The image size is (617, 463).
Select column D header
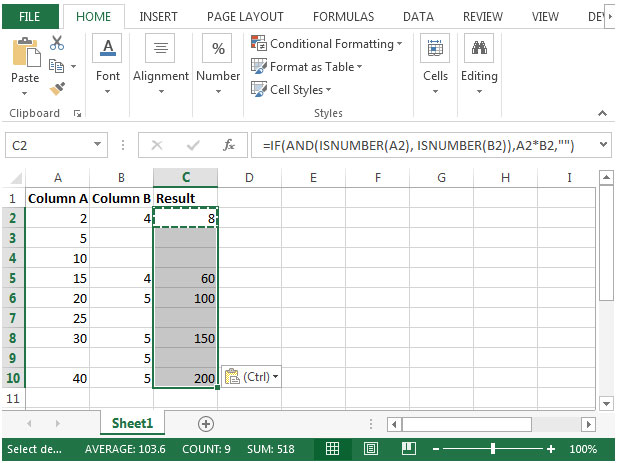249,178
